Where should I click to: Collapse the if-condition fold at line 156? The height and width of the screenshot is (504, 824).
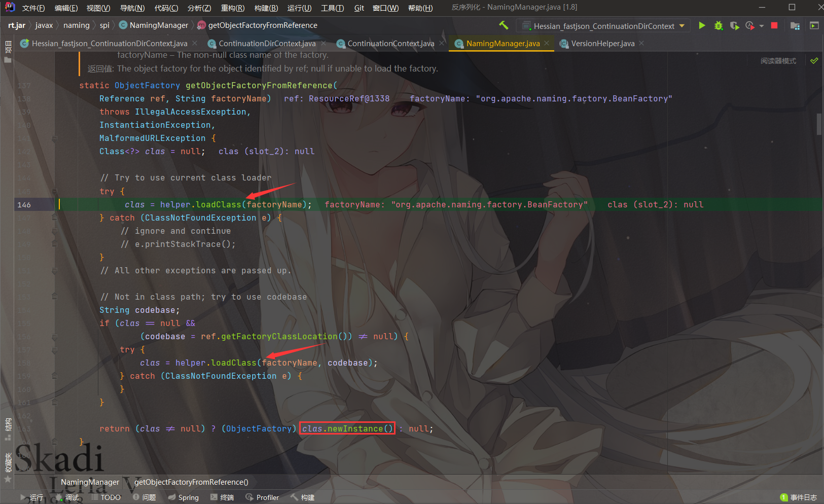pos(54,336)
